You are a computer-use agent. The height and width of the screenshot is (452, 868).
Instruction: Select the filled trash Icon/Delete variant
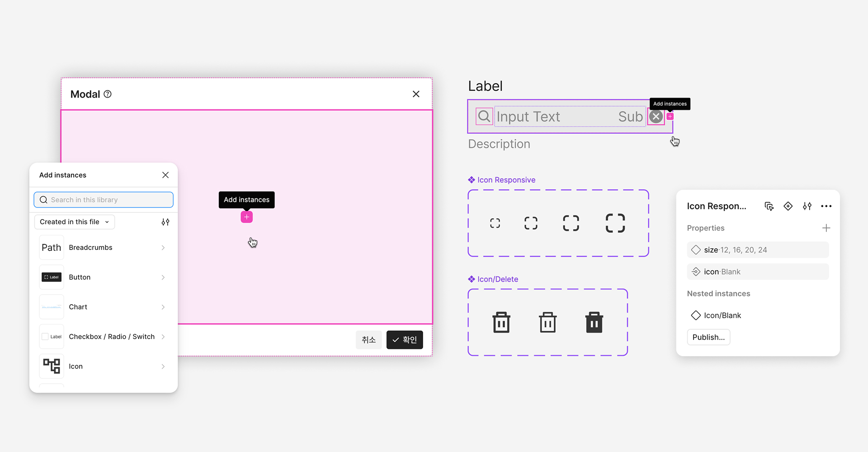594,322
